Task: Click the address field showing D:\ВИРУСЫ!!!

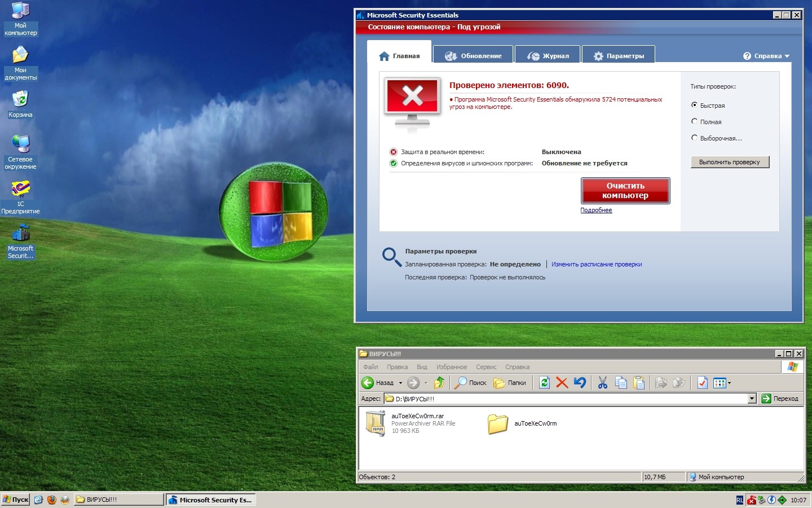Action: (x=564, y=398)
